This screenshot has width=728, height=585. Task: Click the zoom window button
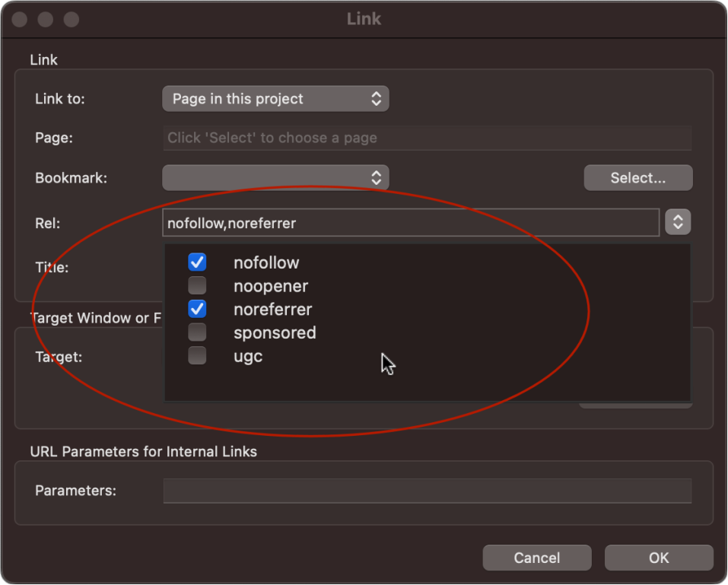tap(71, 19)
